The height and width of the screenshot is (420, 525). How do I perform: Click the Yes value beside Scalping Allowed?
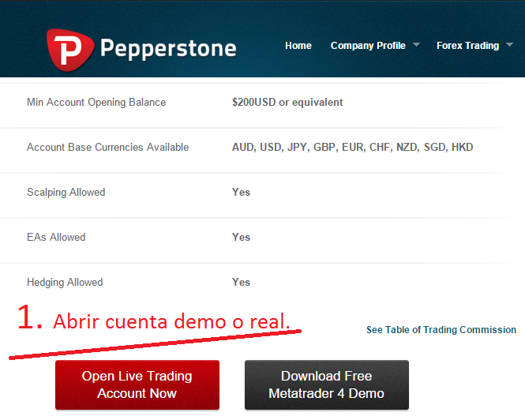pyautogui.click(x=241, y=193)
